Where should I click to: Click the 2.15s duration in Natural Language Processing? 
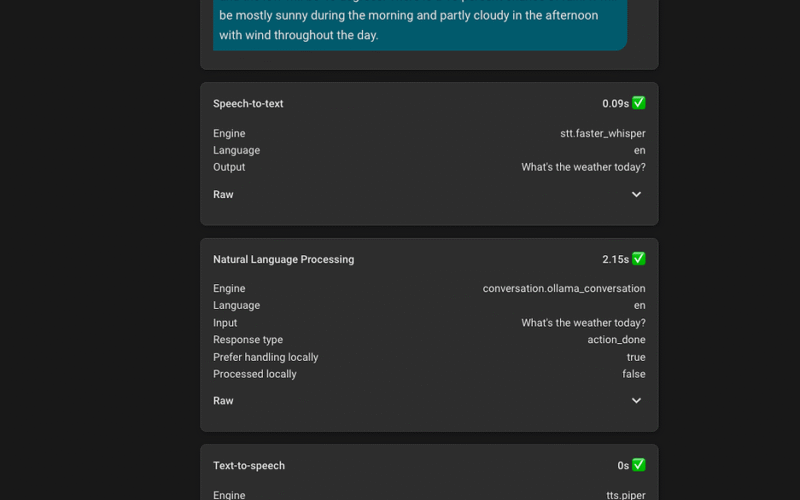(x=615, y=260)
